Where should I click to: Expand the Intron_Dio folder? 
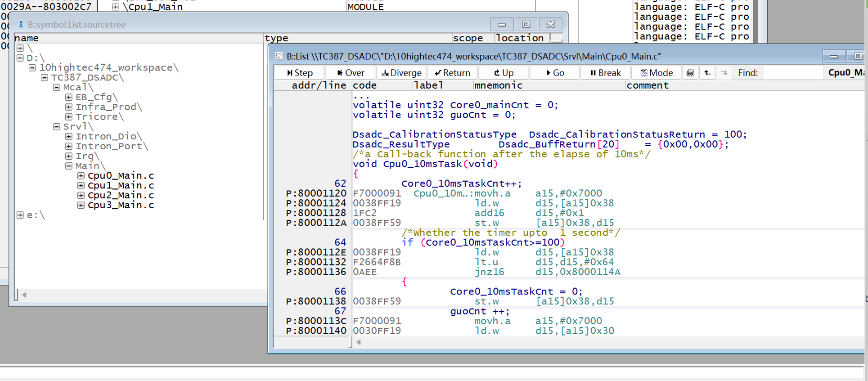[x=68, y=137]
